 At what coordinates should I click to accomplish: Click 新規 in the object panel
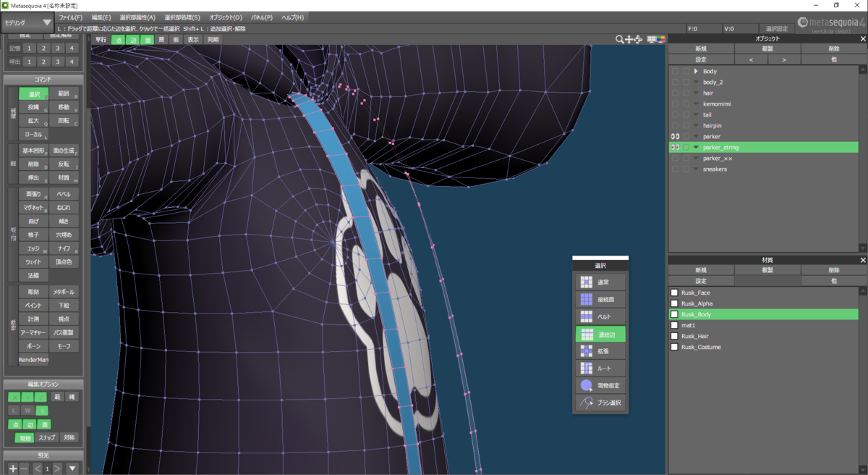point(700,49)
